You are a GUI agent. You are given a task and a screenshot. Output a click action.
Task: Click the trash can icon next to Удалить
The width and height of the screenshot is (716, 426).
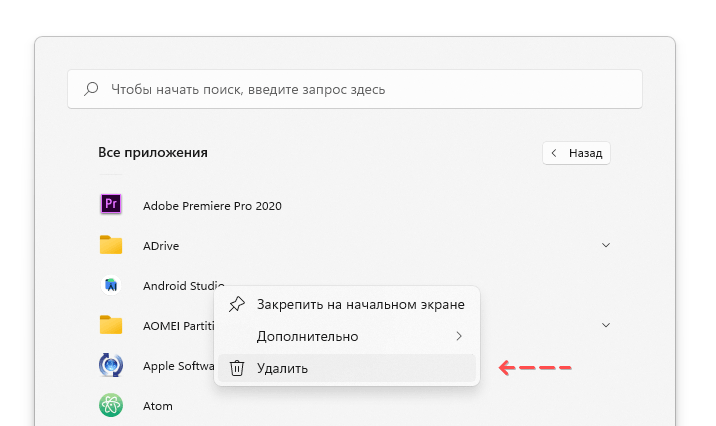click(x=237, y=368)
